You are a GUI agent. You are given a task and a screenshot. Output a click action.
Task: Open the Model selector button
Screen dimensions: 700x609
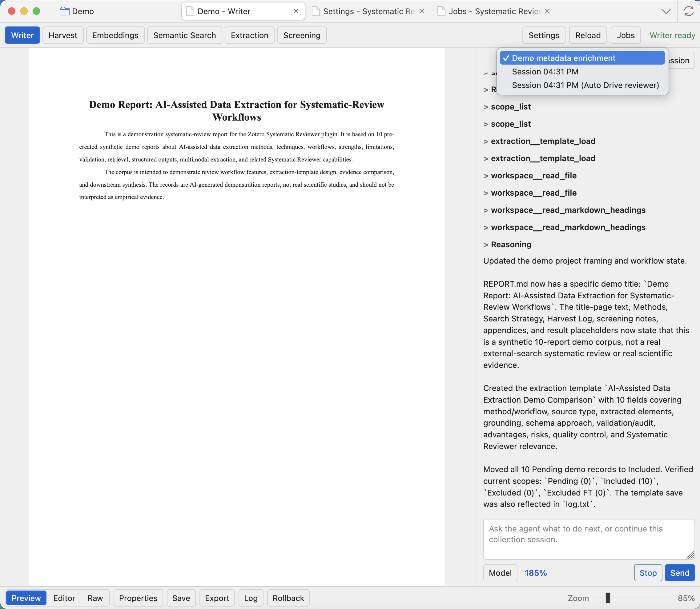(500, 573)
